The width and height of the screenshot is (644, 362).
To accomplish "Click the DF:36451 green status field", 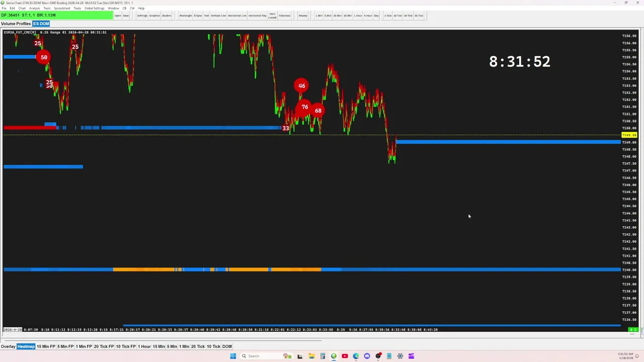I will (x=57, y=15).
